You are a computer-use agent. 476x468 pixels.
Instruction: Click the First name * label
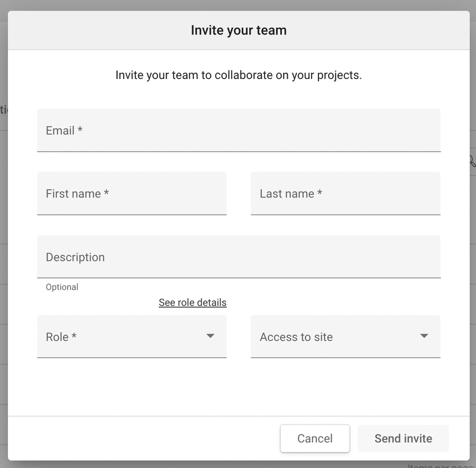click(77, 193)
